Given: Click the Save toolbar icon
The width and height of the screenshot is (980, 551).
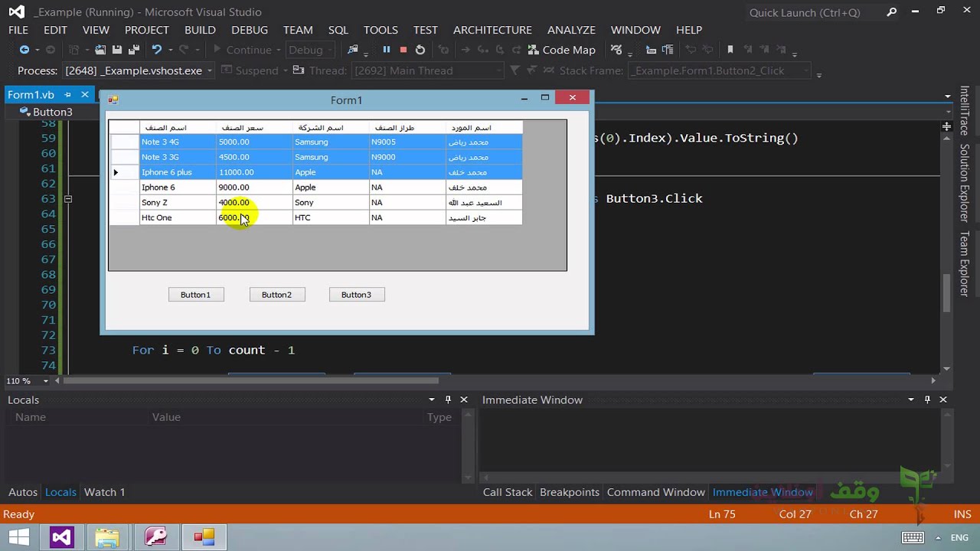Looking at the screenshot, I should 117,50.
